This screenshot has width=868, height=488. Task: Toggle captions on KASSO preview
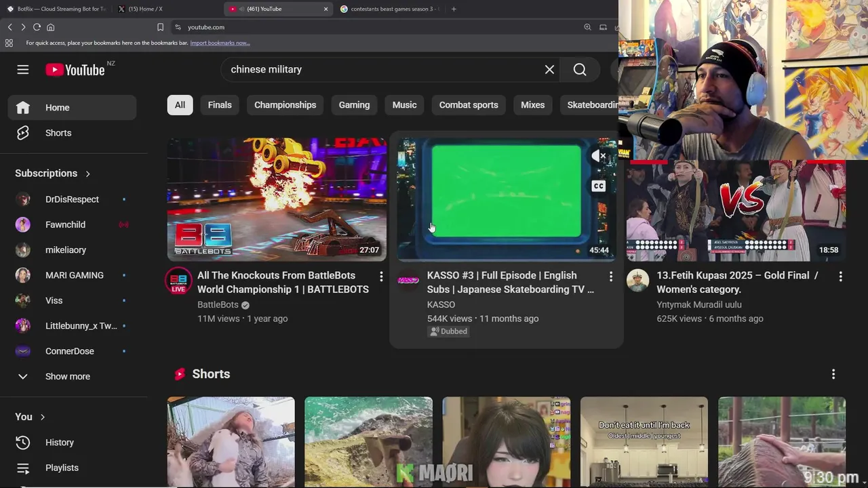[598, 186]
